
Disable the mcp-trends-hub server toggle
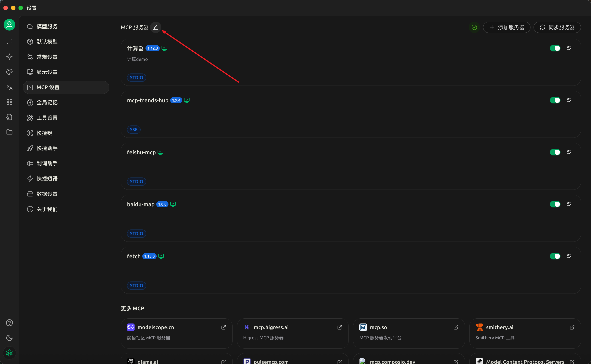[555, 100]
